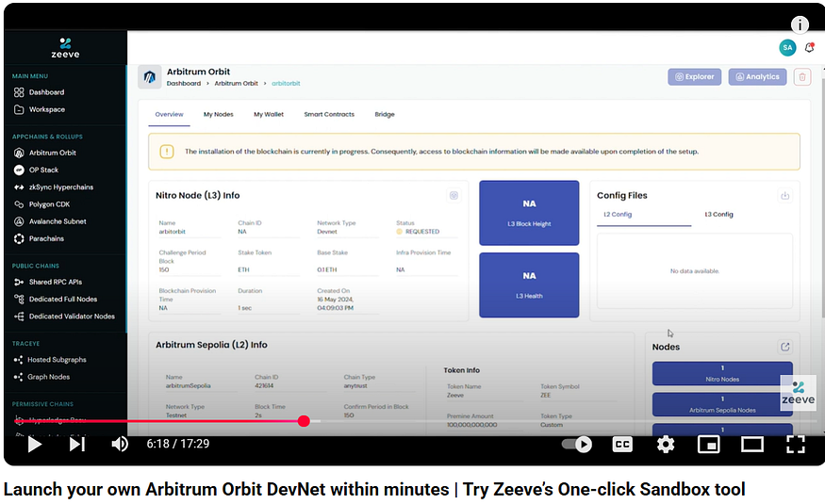The image size is (825, 504).
Task: Click the SA user avatar
Action: click(x=787, y=47)
